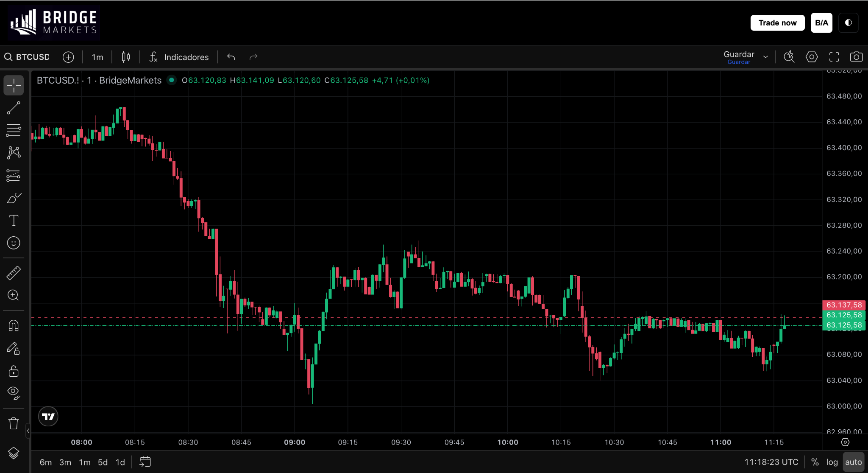The image size is (868, 473).
Task: Select the 3m date range
Action: 65,462
